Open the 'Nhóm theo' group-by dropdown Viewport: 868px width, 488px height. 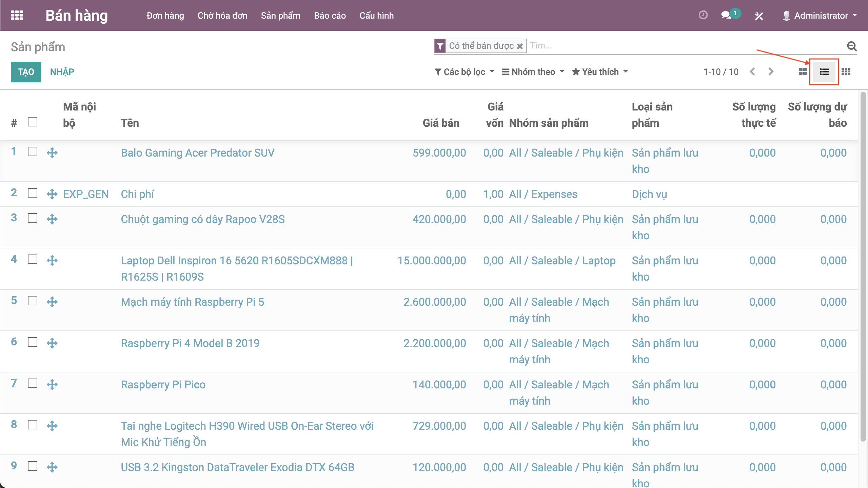533,72
